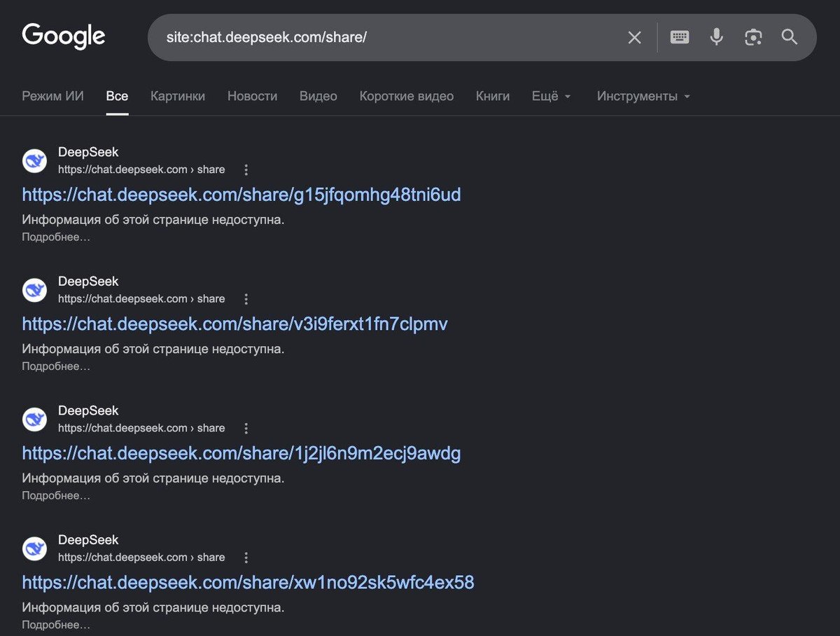This screenshot has width=840, height=636.
Task: Click DeepSeek site name above xw1no92sk5wfc4ex58 link
Action: tap(88, 539)
